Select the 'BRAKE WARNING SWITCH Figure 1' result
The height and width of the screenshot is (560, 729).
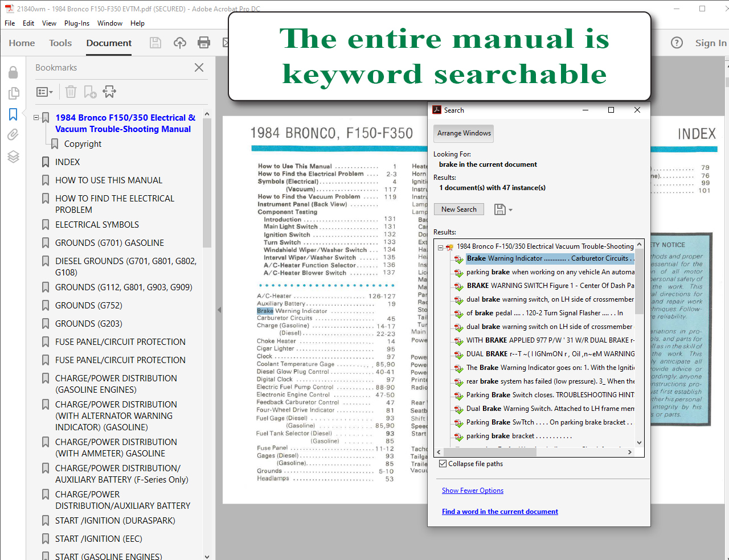click(550, 286)
